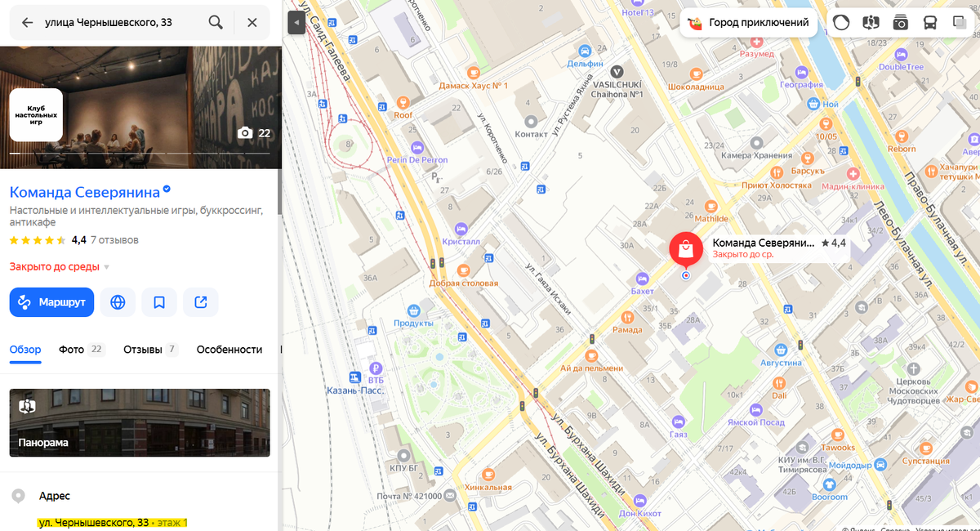Click the Команда Северянина title

[x=85, y=192]
